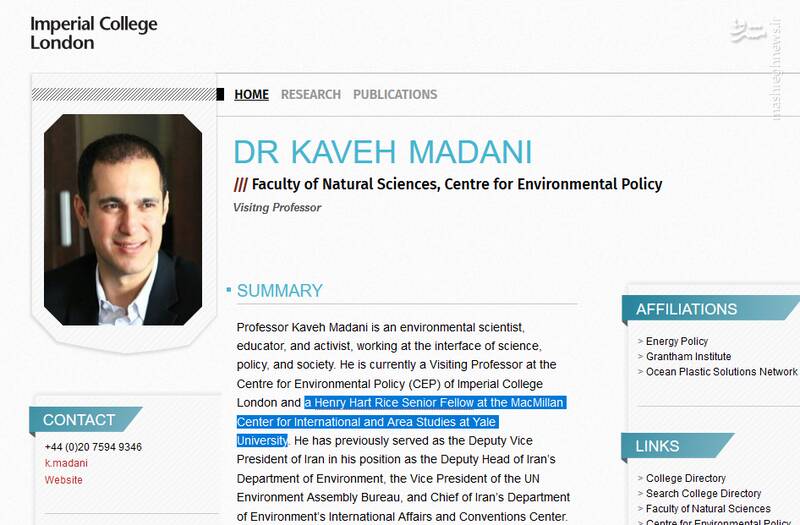Go to the PUBLICATIONS tab
The width and height of the screenshot is (800, 525).
pyautogui.click(x=395, y=95)
